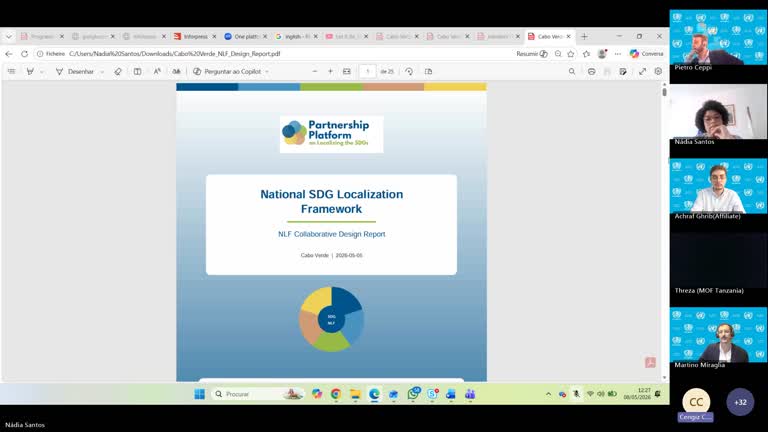Enter full screen PDF mode
The width and height of the screenshot is (768, 432).
tap(643, 72)
